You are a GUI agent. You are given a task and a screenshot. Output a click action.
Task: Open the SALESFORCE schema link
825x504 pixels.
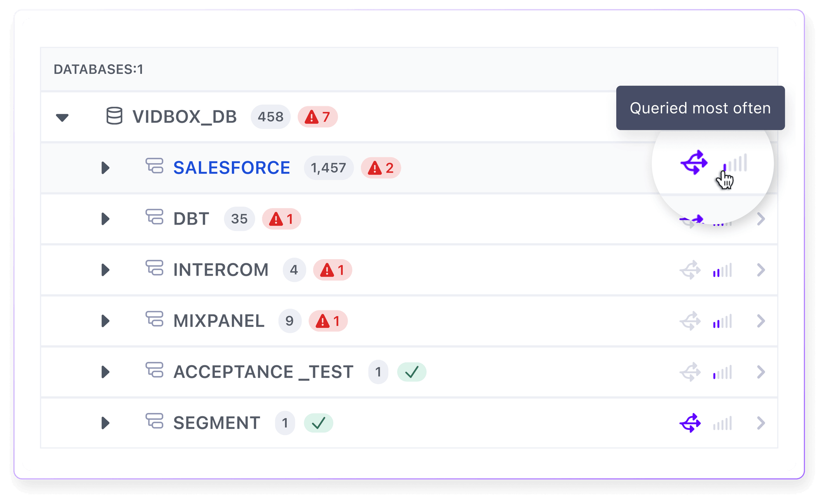coord(232,167)
